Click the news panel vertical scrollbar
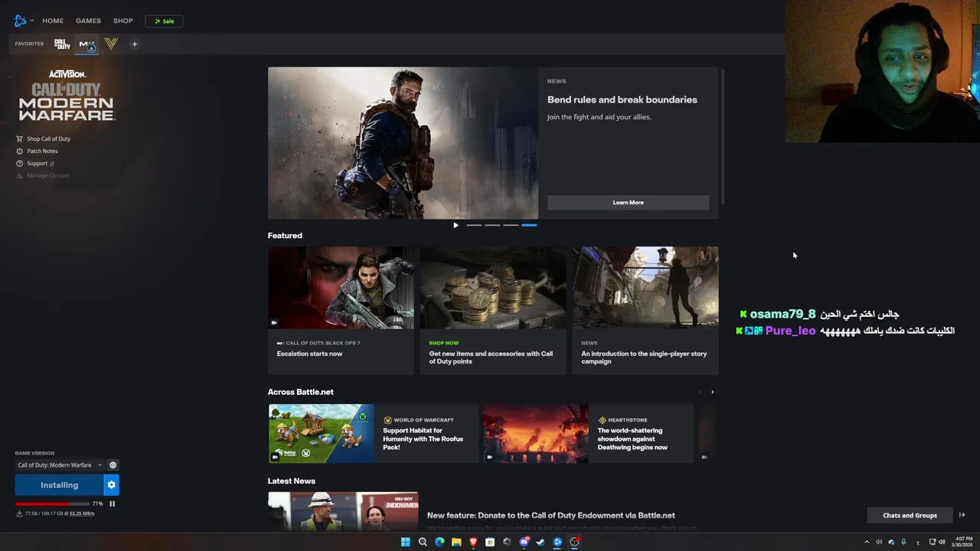 722,136
